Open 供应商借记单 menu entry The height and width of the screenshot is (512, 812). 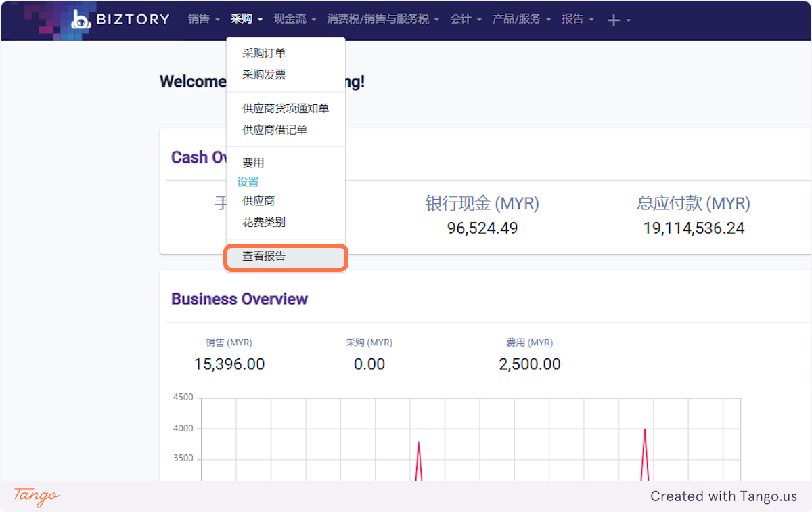tap(286, 130)
